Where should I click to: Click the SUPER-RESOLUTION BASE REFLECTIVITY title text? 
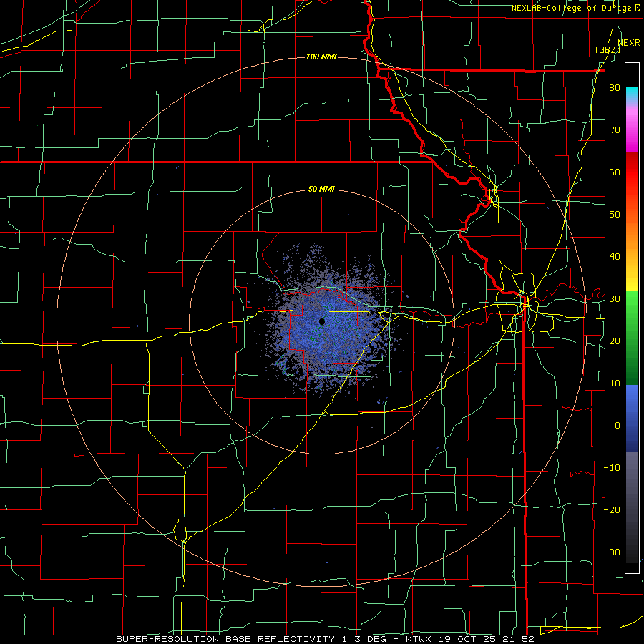[225, 639]
